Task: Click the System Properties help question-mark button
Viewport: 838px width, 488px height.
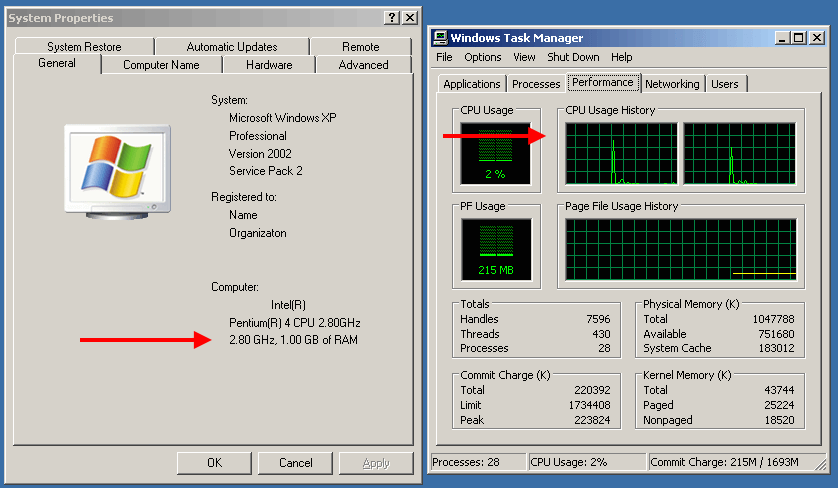Action: [x=392, y=18]
